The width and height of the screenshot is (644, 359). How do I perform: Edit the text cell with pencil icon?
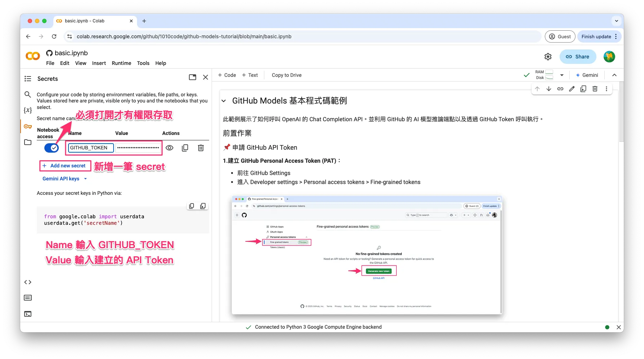pyautogui.click(x=572, y=89)
